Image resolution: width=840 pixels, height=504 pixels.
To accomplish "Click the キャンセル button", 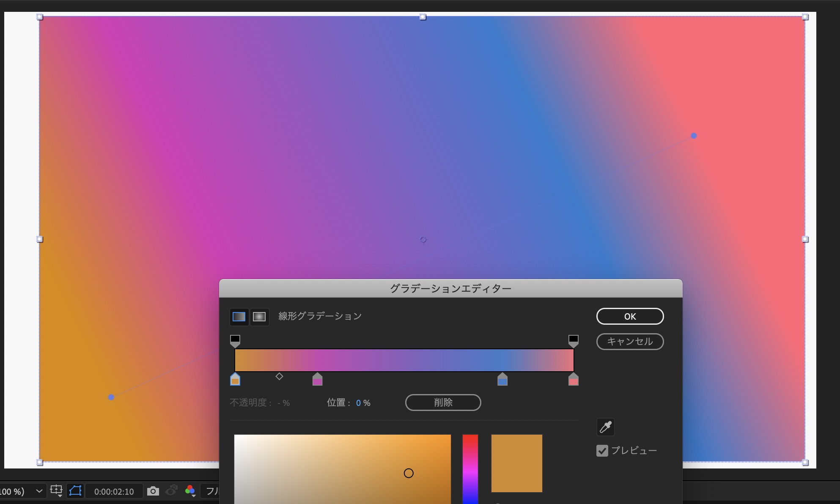I will coord(630,342).
